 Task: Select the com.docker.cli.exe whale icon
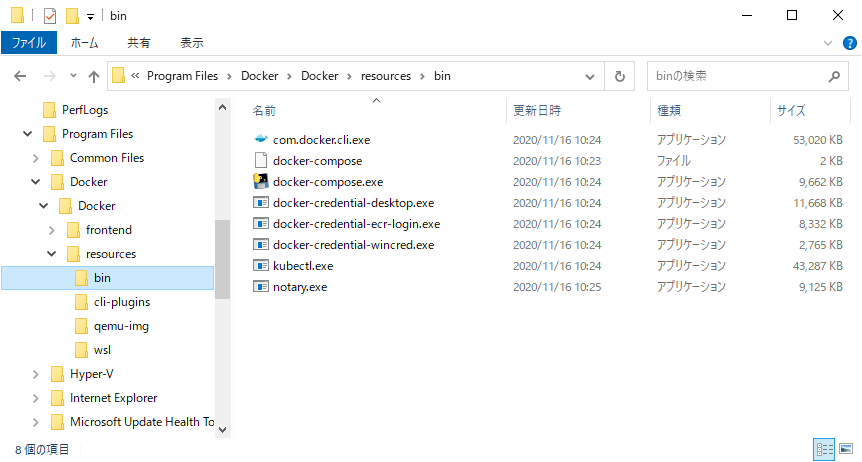[261, 139]
